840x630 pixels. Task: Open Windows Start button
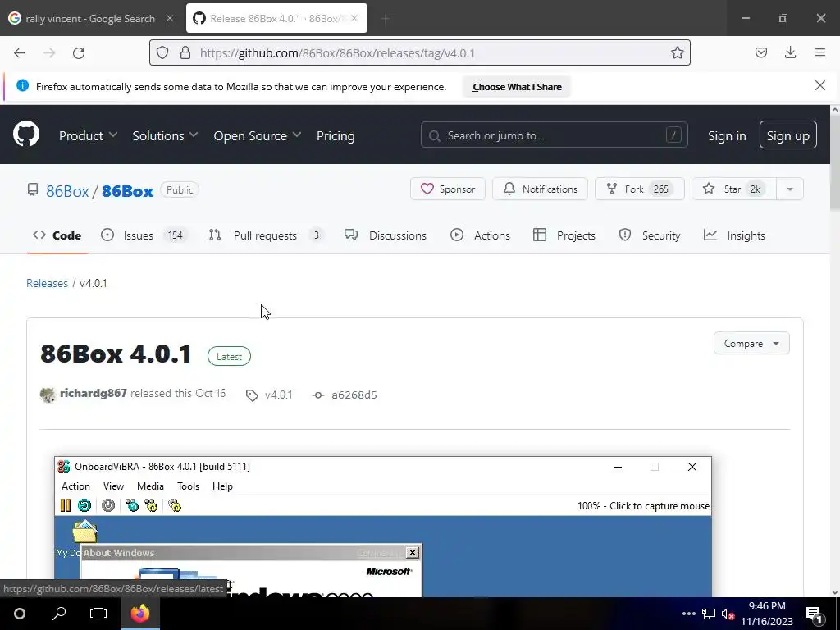20,614
